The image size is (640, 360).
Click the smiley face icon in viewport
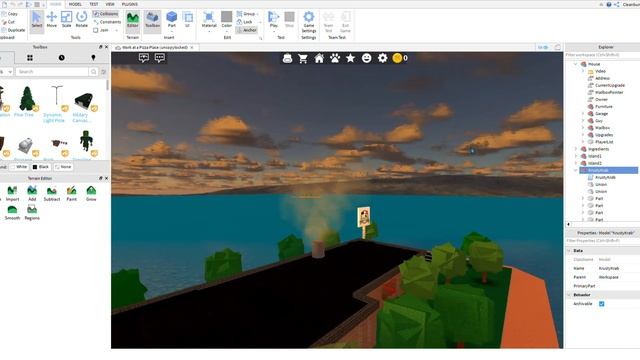point(367,58)
